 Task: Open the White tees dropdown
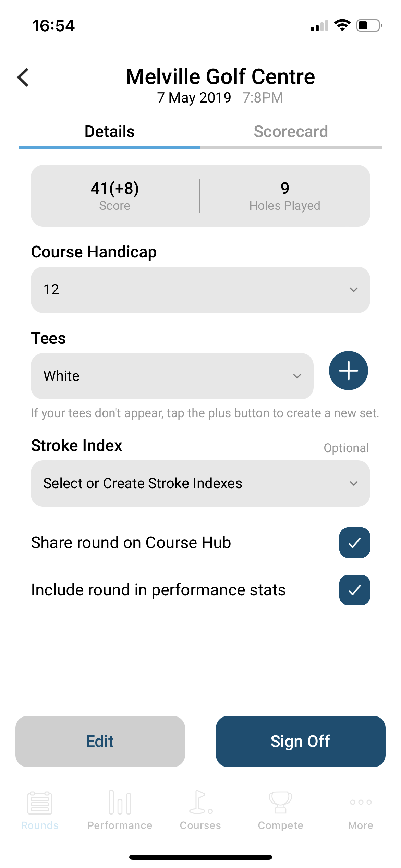tap(172, 376)
